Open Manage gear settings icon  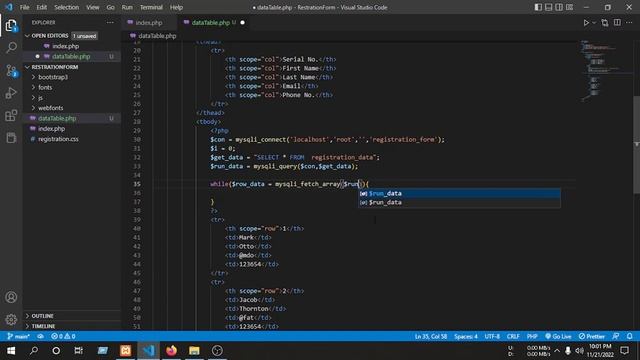coord(11,319)
